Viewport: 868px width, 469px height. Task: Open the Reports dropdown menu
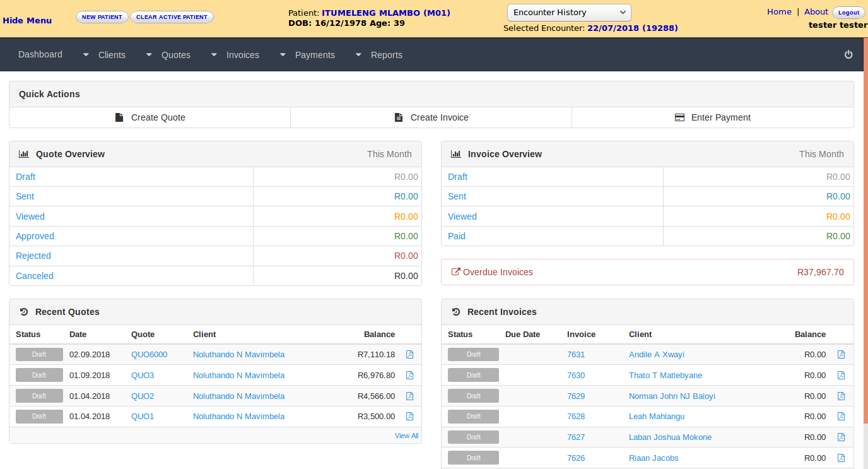[x=386, y=55]
